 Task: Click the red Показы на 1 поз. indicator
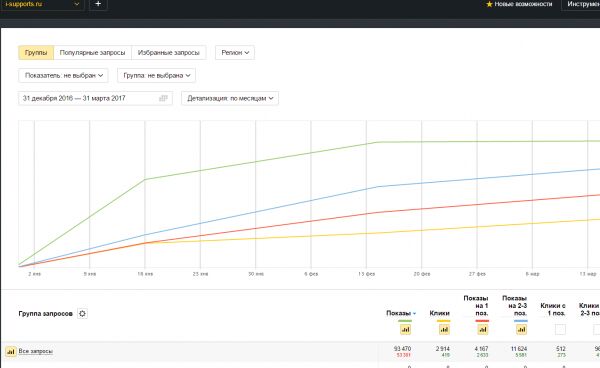point(482,321)
